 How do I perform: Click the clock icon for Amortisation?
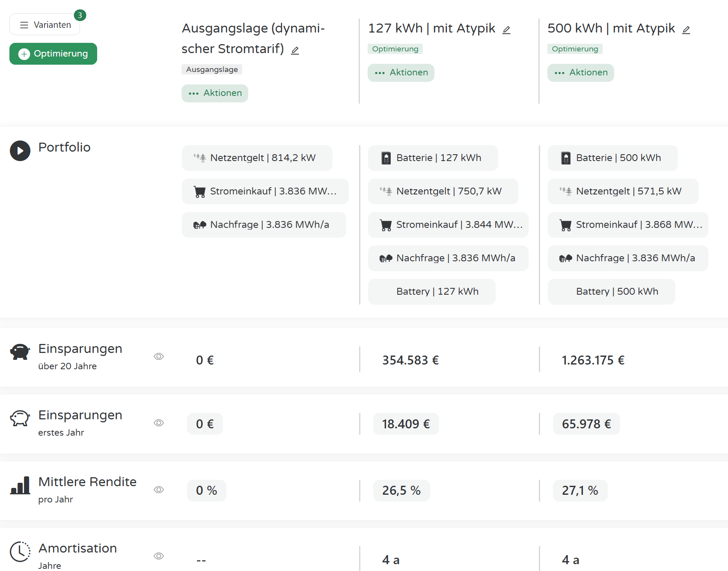tap(20, 552)
